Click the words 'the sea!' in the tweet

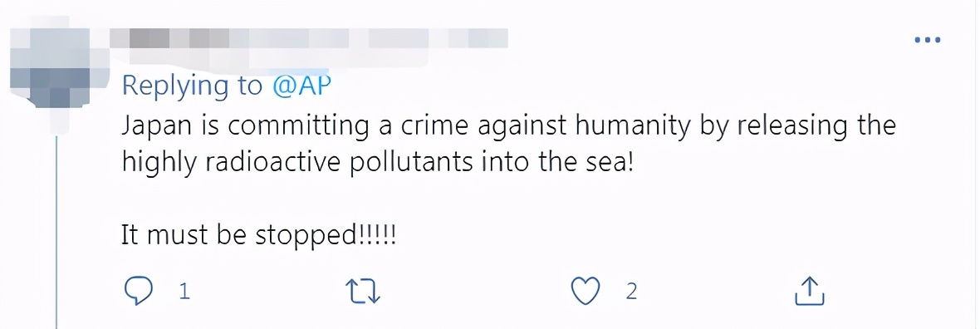pyautogui.click(x=585, y=163)
